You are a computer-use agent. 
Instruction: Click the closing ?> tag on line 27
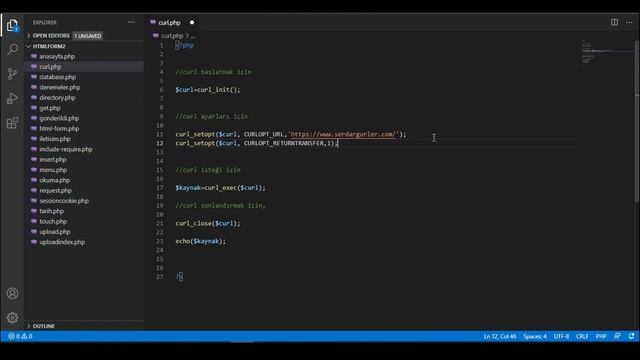[x=179, y=277]
